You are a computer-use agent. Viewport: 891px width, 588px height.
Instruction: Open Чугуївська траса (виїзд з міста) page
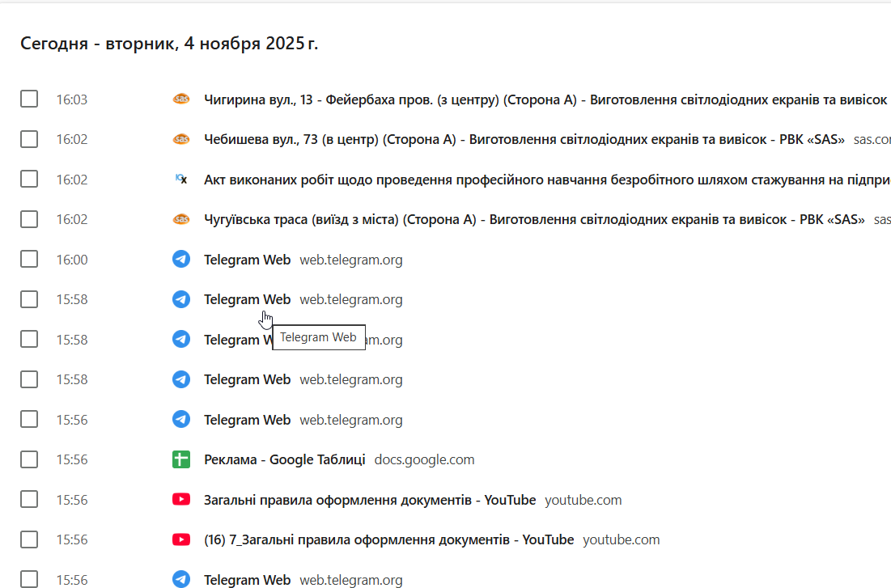534,219
